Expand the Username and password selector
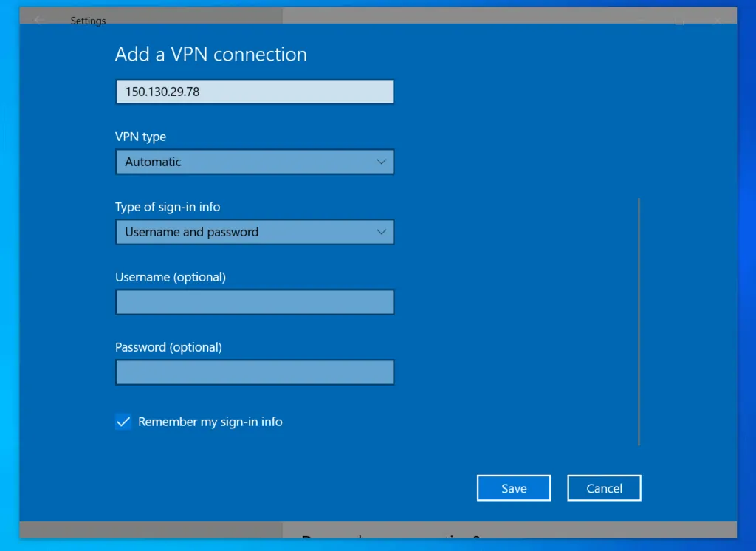 (x=255, y=232)
